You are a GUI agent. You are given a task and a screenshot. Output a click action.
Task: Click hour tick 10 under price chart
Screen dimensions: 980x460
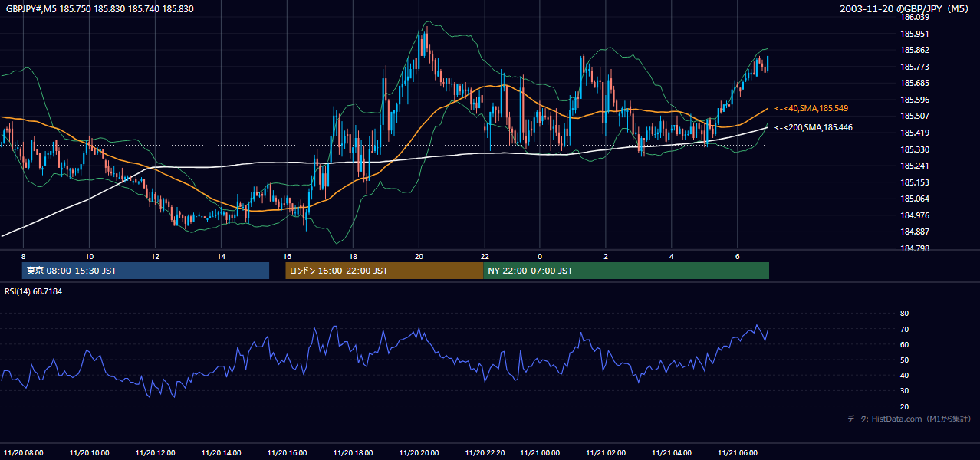point(90,257)
